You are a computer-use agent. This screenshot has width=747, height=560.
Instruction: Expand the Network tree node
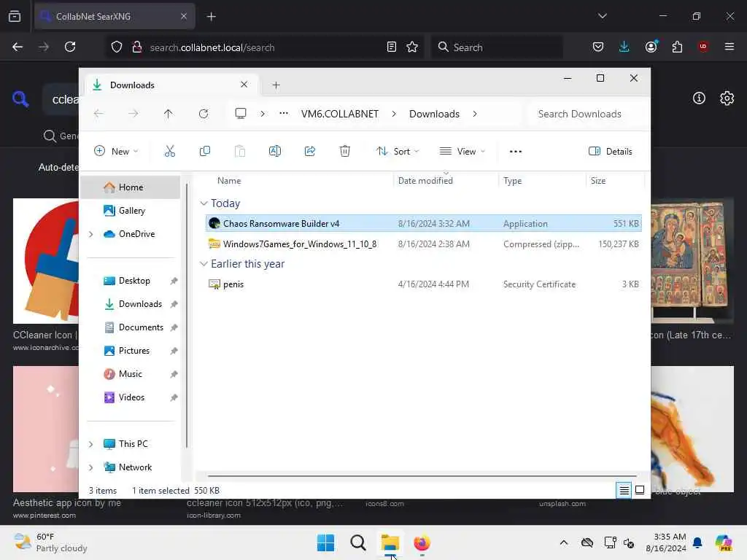click(90, 467)
